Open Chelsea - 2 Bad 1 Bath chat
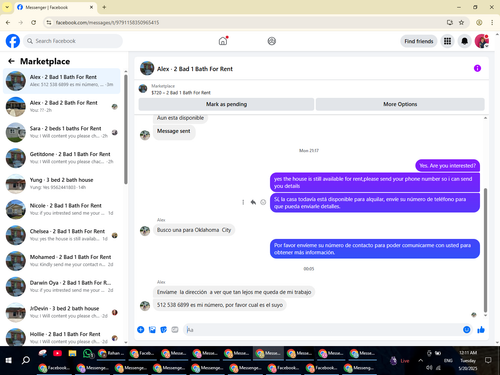 (62, 235)
